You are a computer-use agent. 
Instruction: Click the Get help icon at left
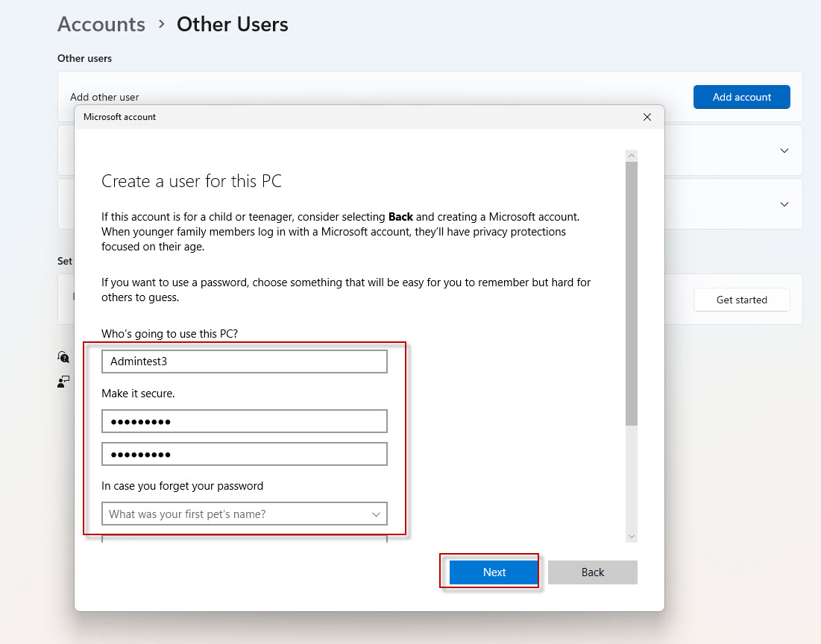63,357
